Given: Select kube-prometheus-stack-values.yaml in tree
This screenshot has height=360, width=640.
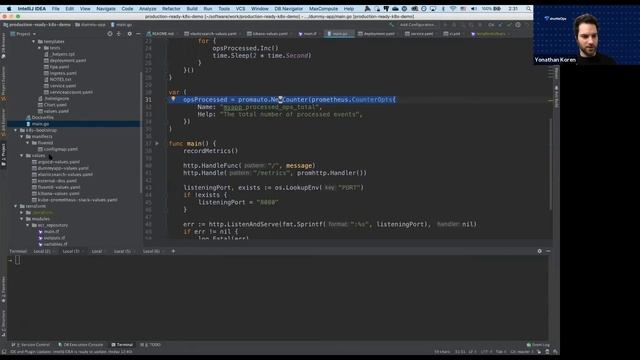Looking at the screenshot, I should click(78, 200).
